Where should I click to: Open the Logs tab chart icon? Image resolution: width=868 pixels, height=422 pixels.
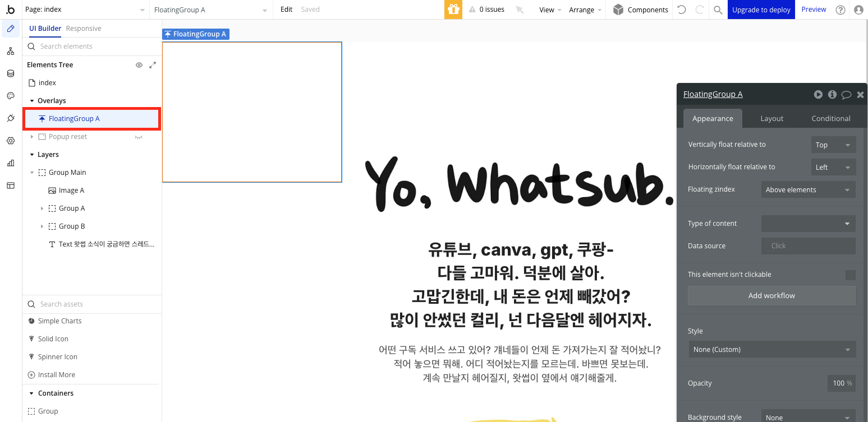click(x=11, y=163)
